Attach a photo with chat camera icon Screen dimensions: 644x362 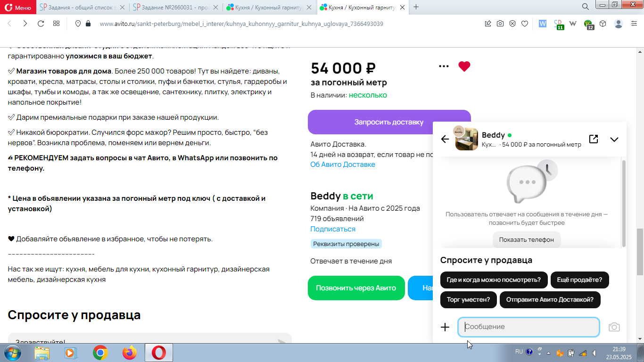614,327
